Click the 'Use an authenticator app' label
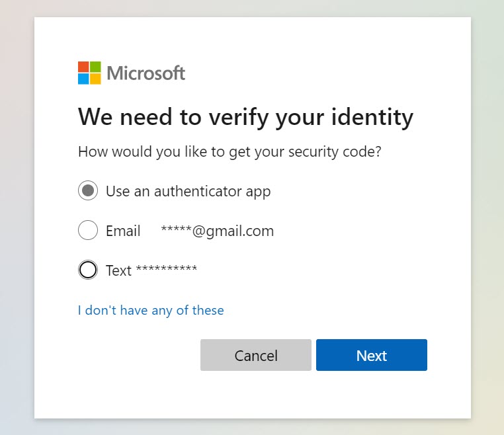The height and width of the screenshot is (435, 504). point(189,192)
